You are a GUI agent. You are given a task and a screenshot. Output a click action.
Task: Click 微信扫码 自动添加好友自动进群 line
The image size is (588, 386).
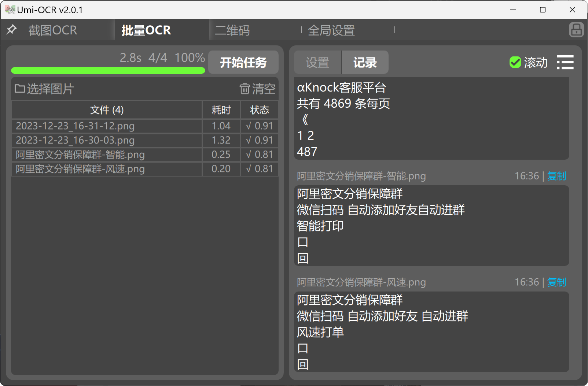381,210
